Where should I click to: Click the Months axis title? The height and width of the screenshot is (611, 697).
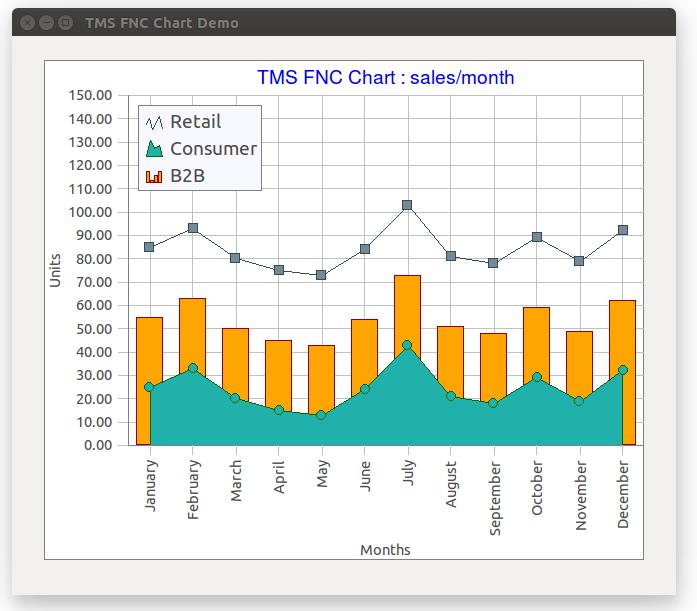click(x=385, y=550)
